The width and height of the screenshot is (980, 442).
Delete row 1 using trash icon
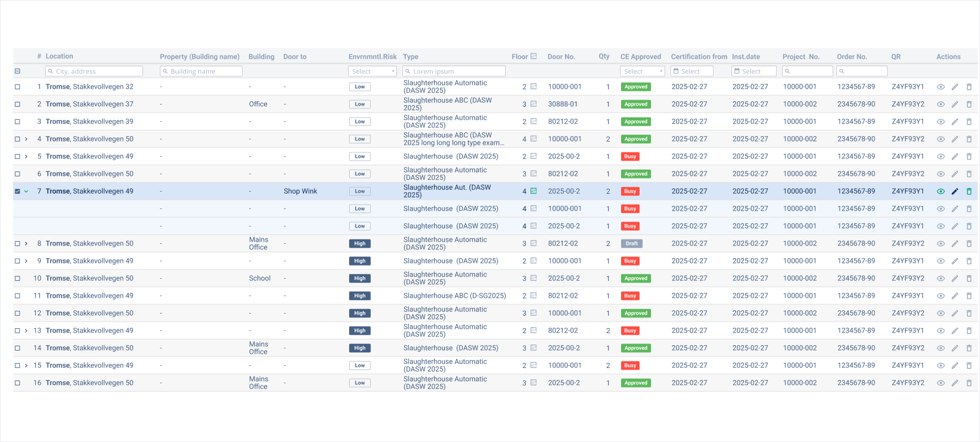(969, 87)
